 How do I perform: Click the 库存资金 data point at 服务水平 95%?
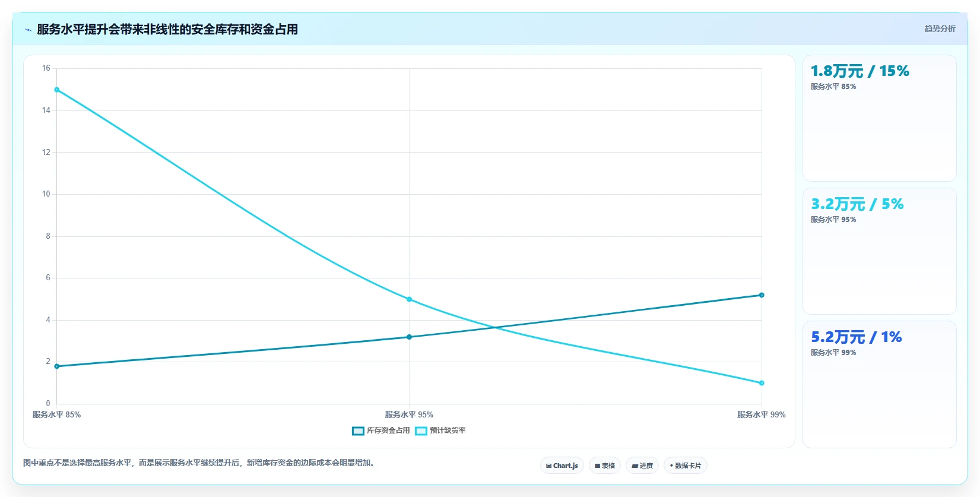pos(409,337)
